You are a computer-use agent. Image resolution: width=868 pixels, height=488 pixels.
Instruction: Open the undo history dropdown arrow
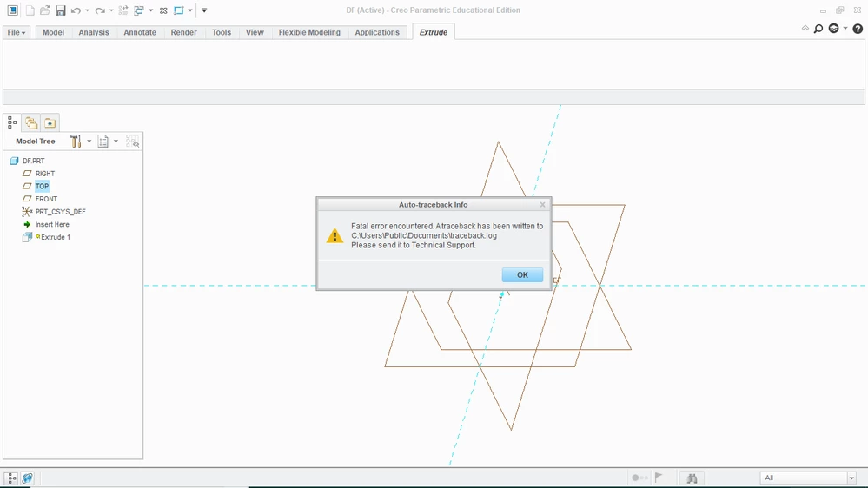coord(88,10)
